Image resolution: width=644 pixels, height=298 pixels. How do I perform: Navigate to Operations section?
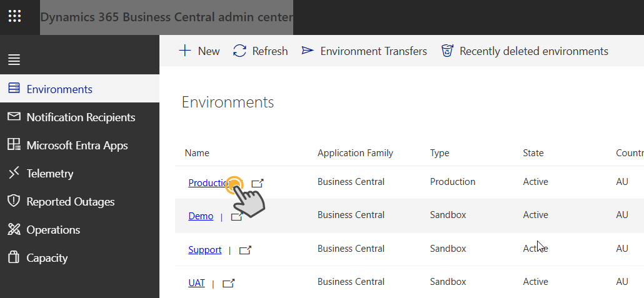(53, 230)
